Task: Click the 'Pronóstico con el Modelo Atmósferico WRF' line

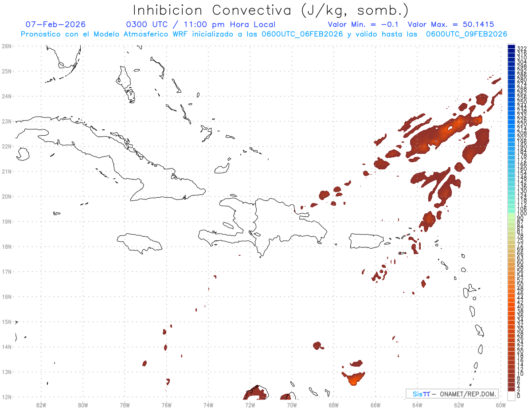Action: tap(264, 34)
